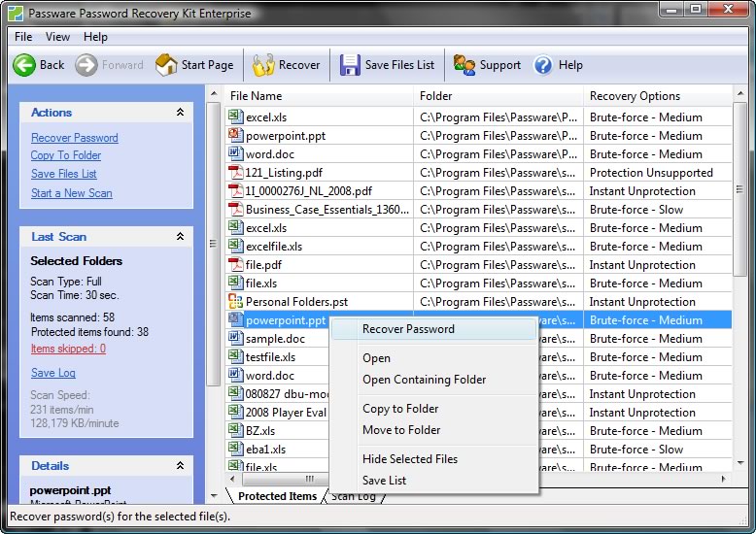Choose Copy to Folder in context menu
The image size is (756, 534).
(434, 408)
